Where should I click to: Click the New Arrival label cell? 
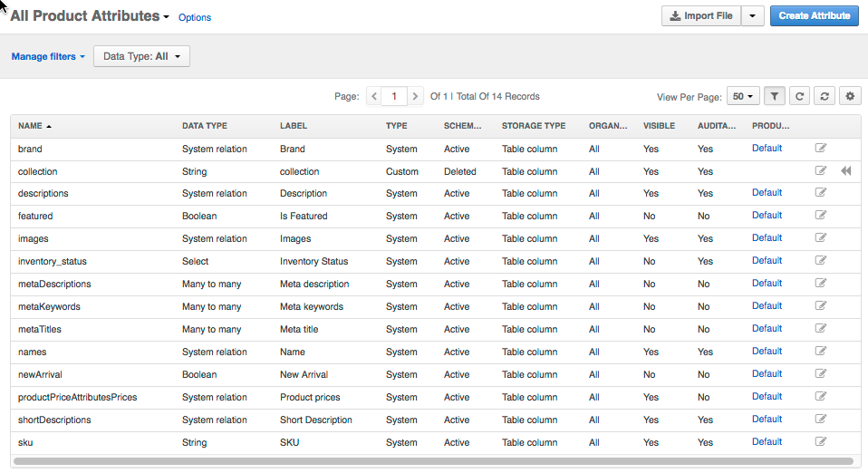pos(304,374)
